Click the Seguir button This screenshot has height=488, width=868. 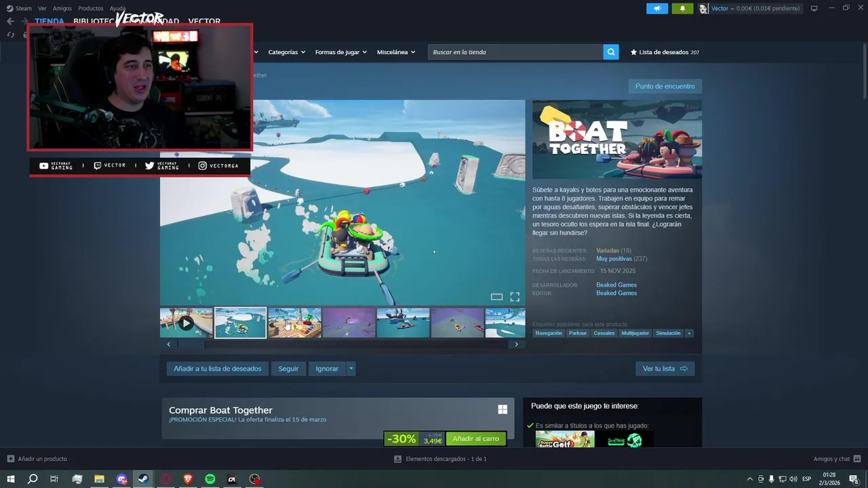coord(288,369)
